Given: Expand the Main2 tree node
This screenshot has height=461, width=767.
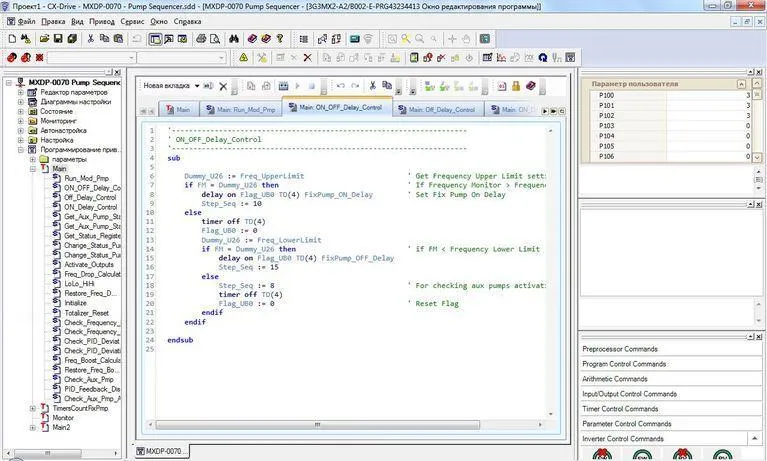Looking at the screenshot, I should pos(32,428).
